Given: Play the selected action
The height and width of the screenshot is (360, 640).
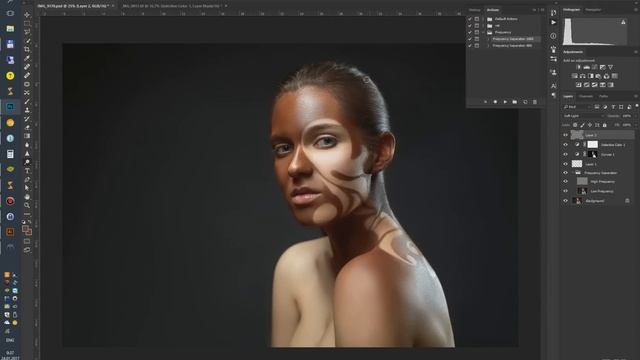Looking at the screenshot, I should tap(505, 102).
